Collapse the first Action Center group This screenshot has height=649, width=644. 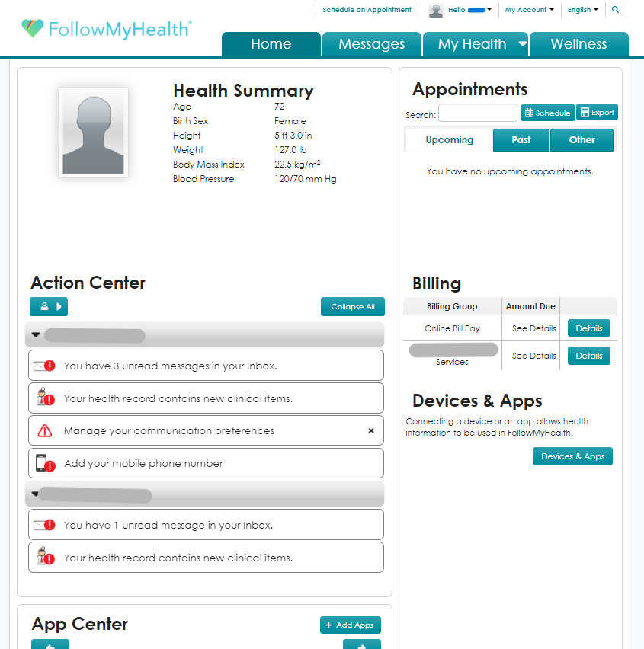36,334
